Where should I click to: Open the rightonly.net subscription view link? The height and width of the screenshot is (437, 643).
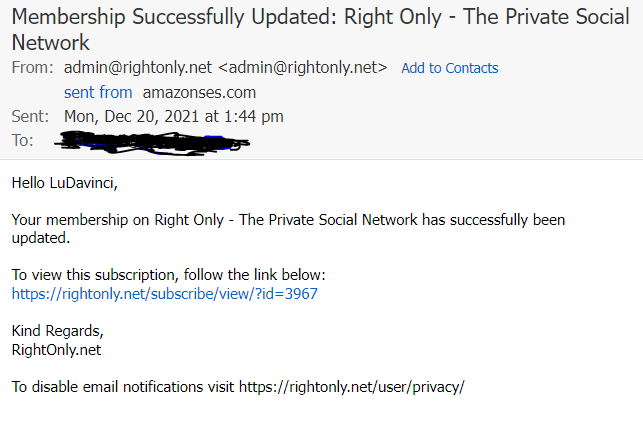coord(165,293)
